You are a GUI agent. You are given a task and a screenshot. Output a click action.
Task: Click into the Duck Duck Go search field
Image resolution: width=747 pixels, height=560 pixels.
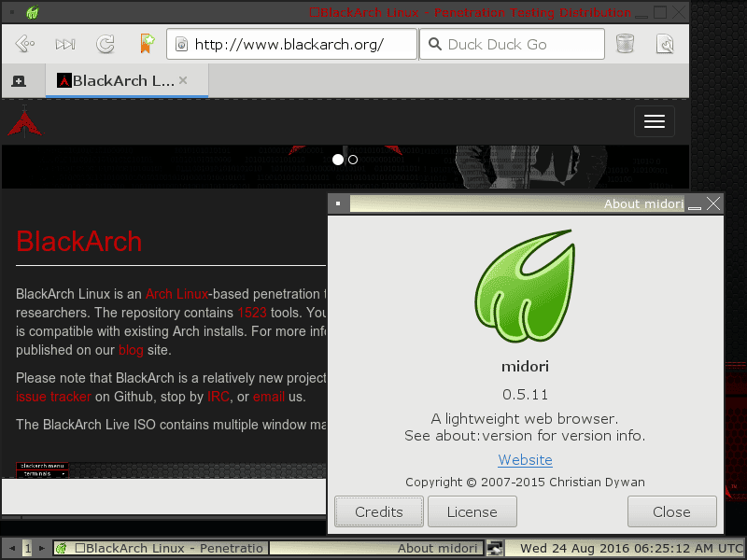click(512, 44)
